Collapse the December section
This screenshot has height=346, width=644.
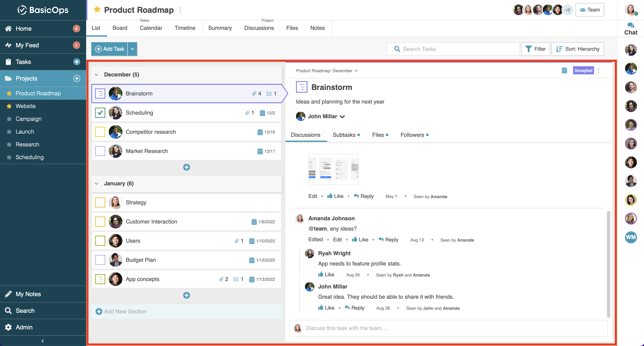click(x=97, y=75)
